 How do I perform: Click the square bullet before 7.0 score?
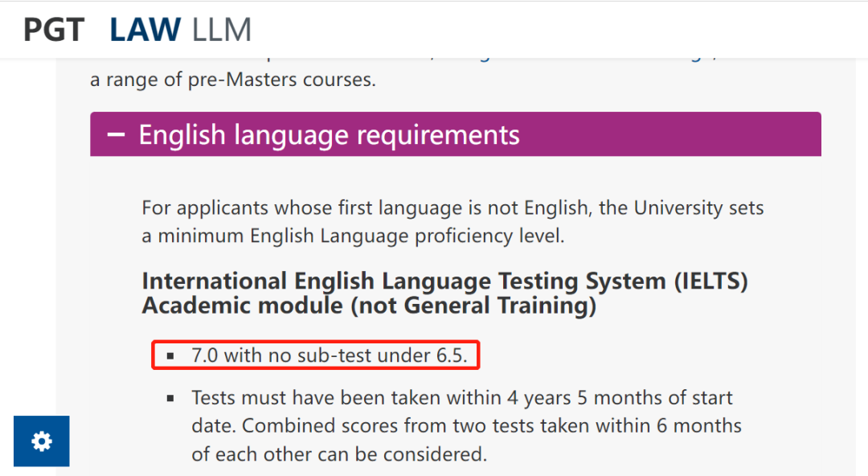coord(170,355)
